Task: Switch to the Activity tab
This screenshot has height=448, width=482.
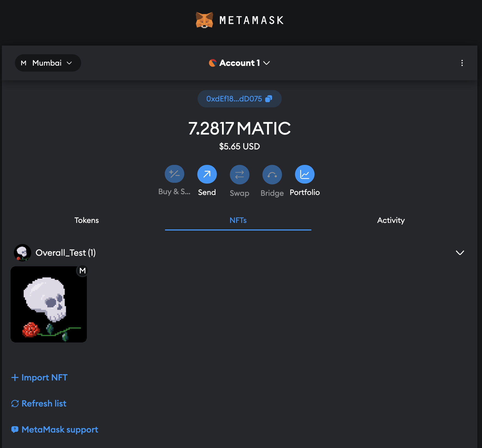Action: [x=391, y=220]
